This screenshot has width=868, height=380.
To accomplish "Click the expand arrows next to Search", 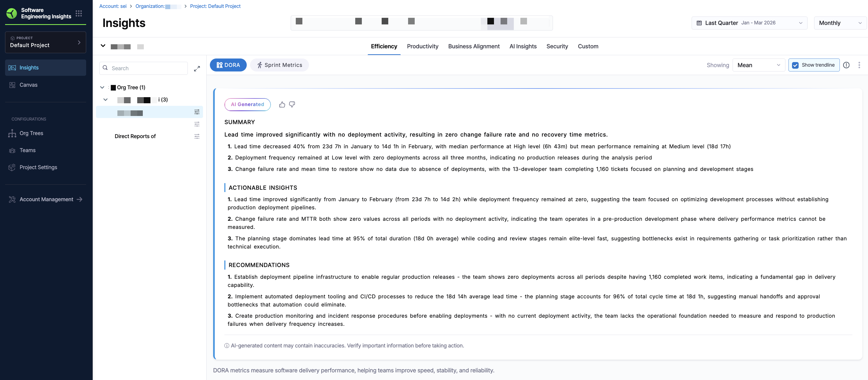I will [197, 68].
